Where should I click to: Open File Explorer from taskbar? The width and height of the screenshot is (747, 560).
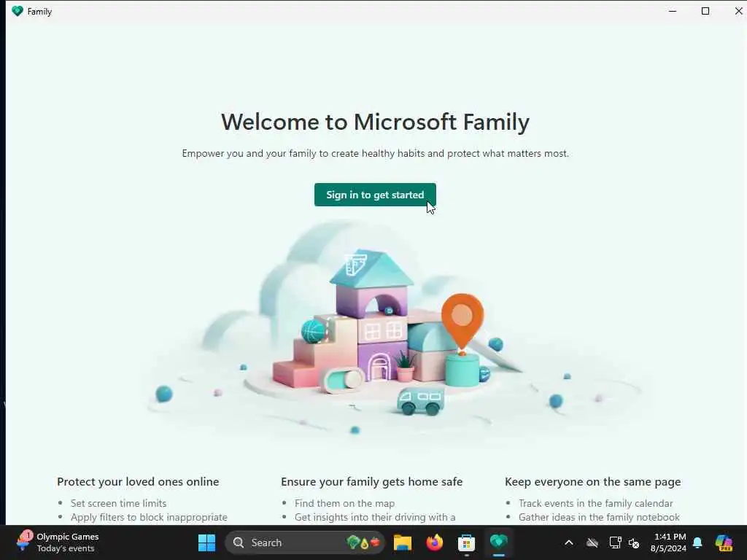pos(403,542)
